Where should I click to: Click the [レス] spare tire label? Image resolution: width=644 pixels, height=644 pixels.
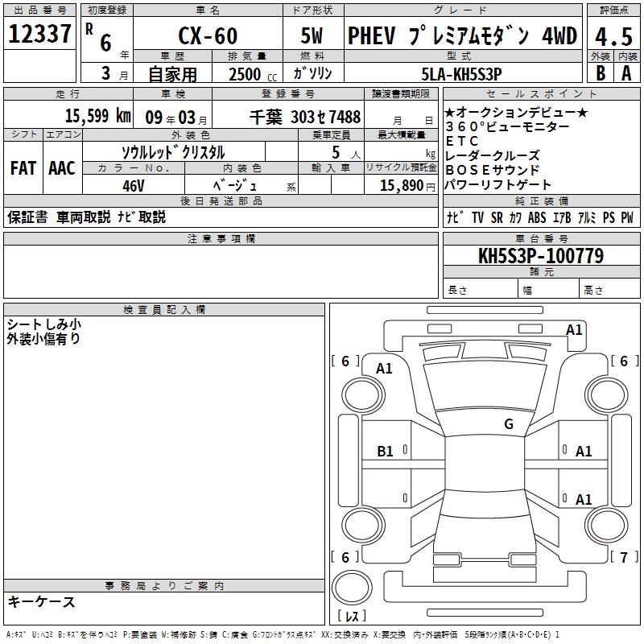click(352, 616)
